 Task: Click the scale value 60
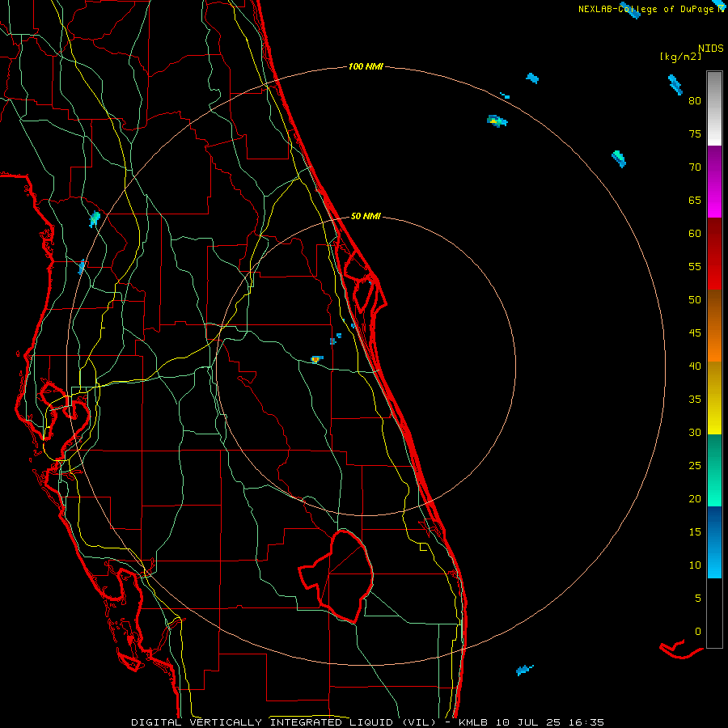pyautogui.click(x=695, y=234)
